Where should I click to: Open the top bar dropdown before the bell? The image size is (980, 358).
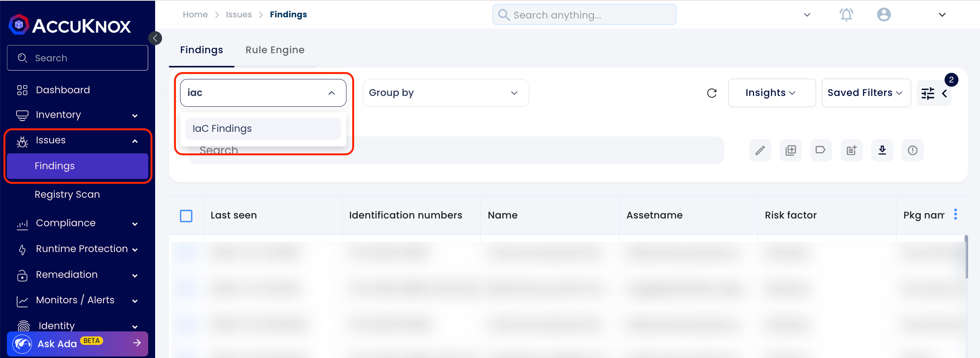point(807,15)
